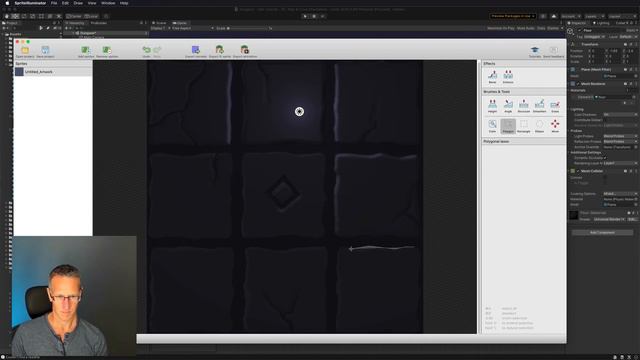
Task: Select the Move tool with red arrows
Action: click(x=555, y=126)
